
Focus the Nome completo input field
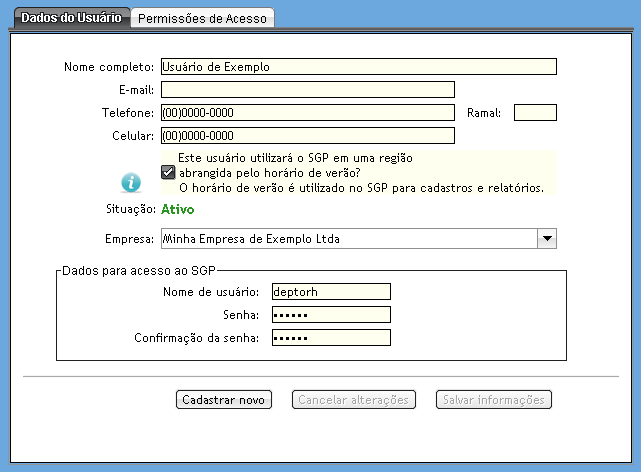pyautogui.click(x=357, y=67)
